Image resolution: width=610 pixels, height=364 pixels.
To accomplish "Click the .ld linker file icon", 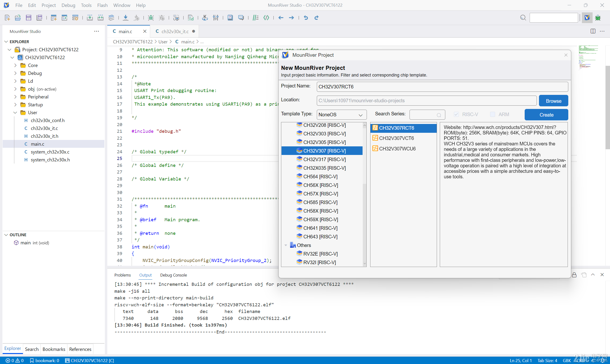I will pos(190,18).
